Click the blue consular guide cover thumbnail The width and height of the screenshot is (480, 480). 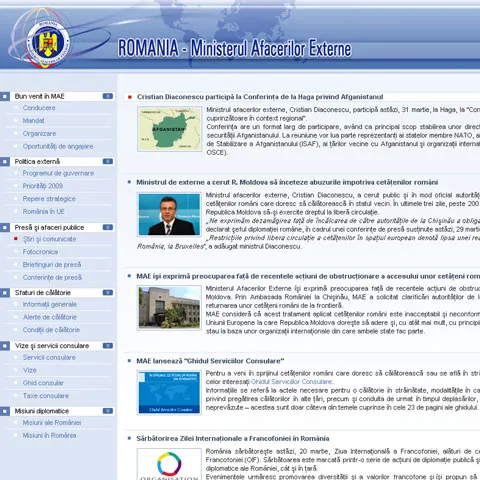[x=169, y=393]
